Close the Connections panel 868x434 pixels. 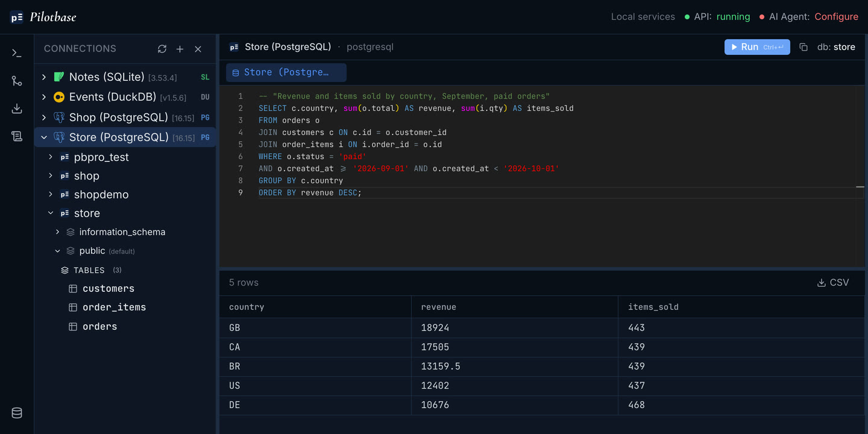click(198, 49)
